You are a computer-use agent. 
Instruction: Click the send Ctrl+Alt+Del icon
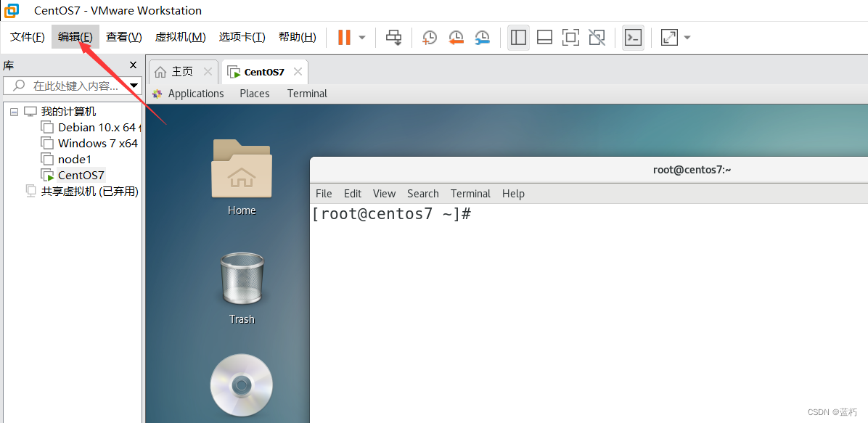[394, 38]
